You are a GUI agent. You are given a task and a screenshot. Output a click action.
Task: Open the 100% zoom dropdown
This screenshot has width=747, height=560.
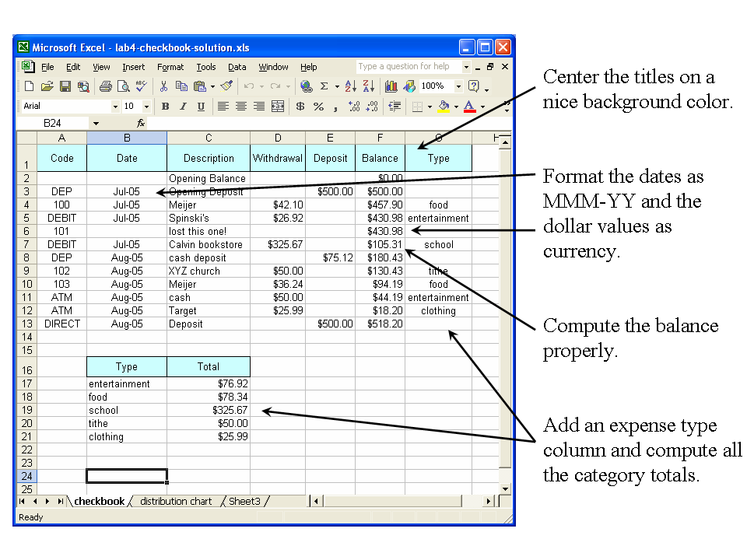point(458,86)
